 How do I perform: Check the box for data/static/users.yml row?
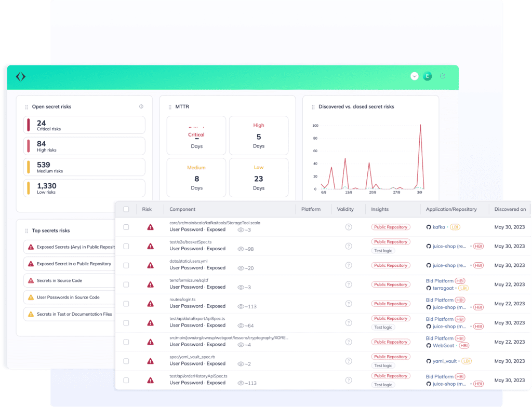(126, 265)
